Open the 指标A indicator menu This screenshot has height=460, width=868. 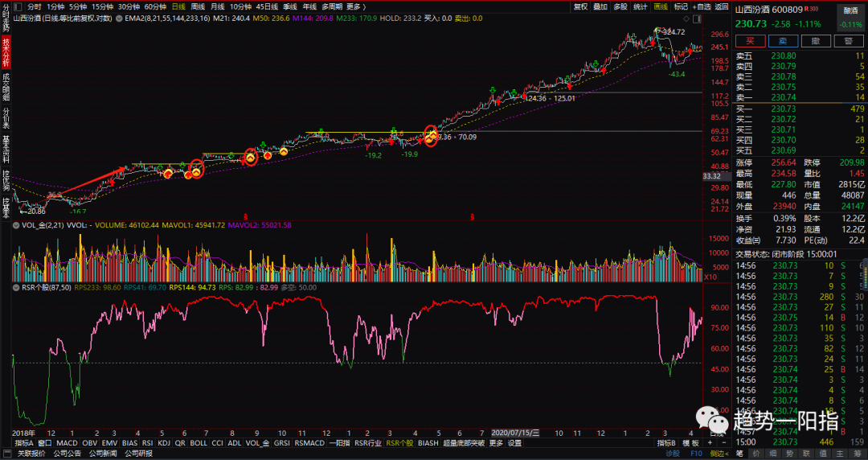[24, 443]
